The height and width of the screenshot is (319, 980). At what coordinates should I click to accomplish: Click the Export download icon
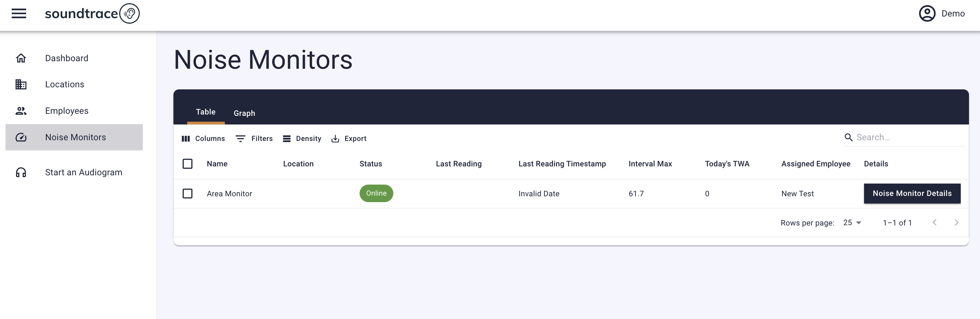click(335, 139)
